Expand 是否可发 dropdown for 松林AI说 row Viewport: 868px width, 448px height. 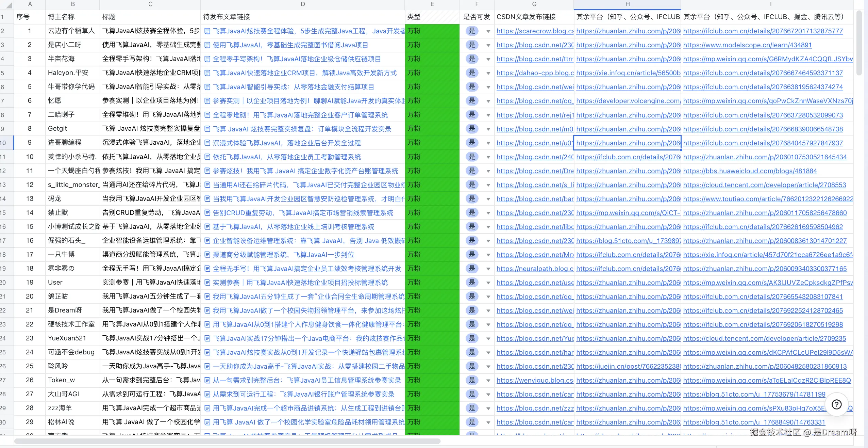coord(488,422)
